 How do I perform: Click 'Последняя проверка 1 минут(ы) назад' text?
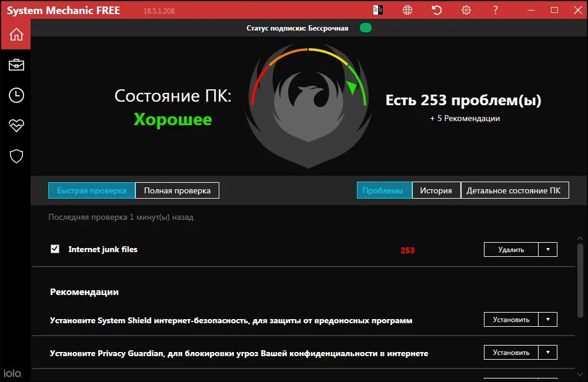click(x=121, y=217)
